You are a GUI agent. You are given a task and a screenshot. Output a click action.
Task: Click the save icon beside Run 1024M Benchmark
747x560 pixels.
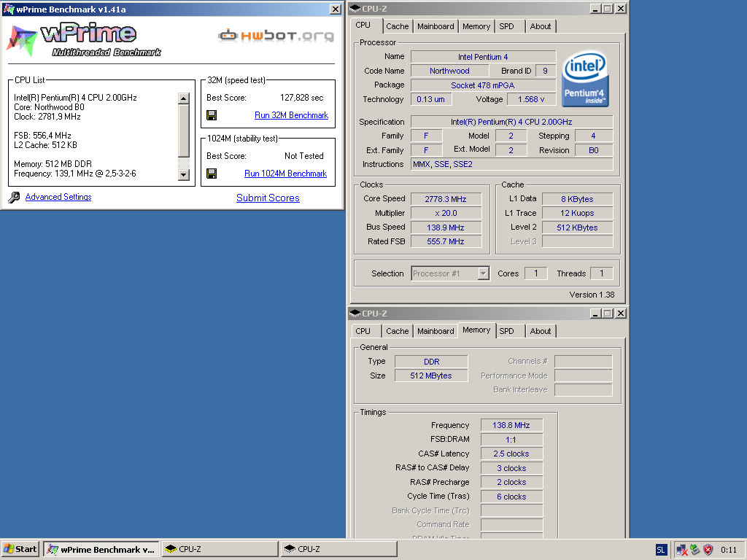pyautogui.click(x=212, y=174)
